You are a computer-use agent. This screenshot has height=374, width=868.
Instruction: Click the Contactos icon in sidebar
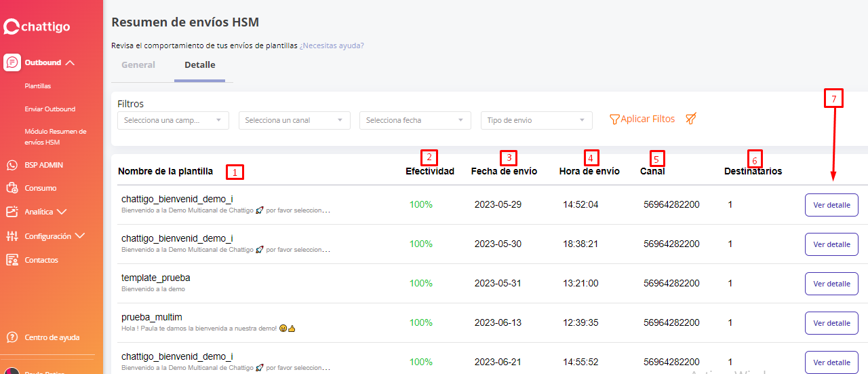12,260
